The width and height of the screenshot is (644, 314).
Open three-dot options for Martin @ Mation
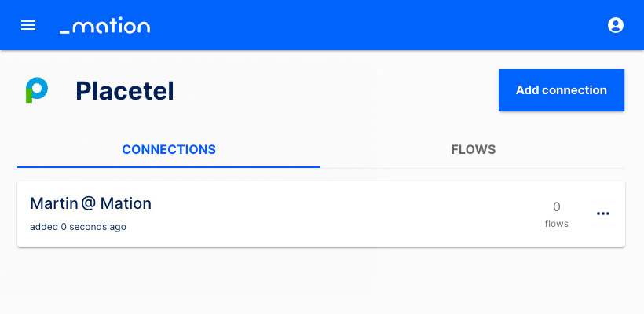(602, 214)
